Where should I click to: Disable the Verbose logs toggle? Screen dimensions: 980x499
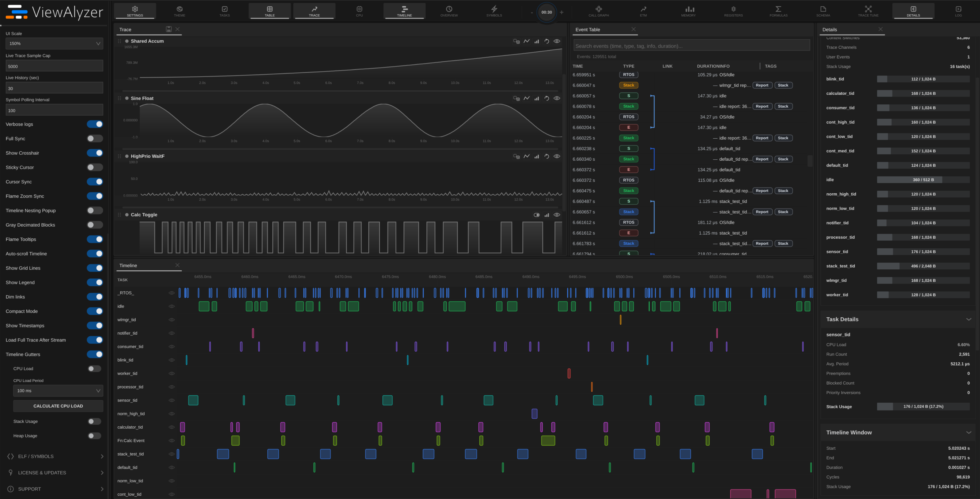click(95, 124)
